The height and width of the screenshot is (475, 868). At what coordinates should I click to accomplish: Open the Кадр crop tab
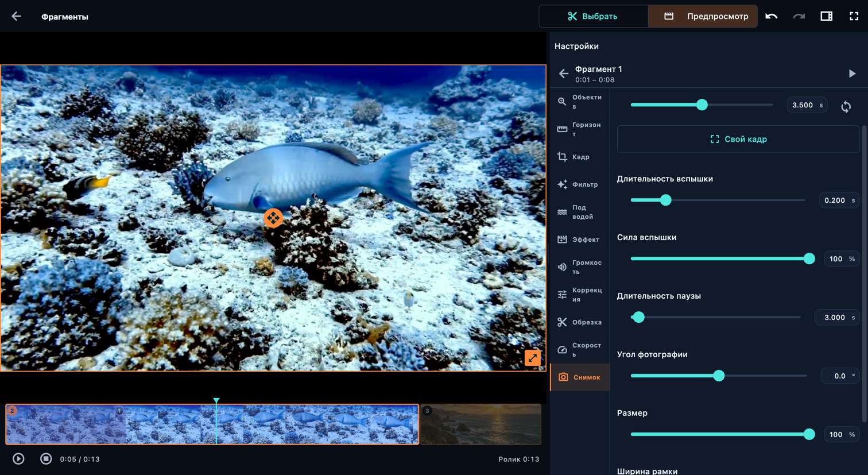pyautogui.click(x=580, y=157)
